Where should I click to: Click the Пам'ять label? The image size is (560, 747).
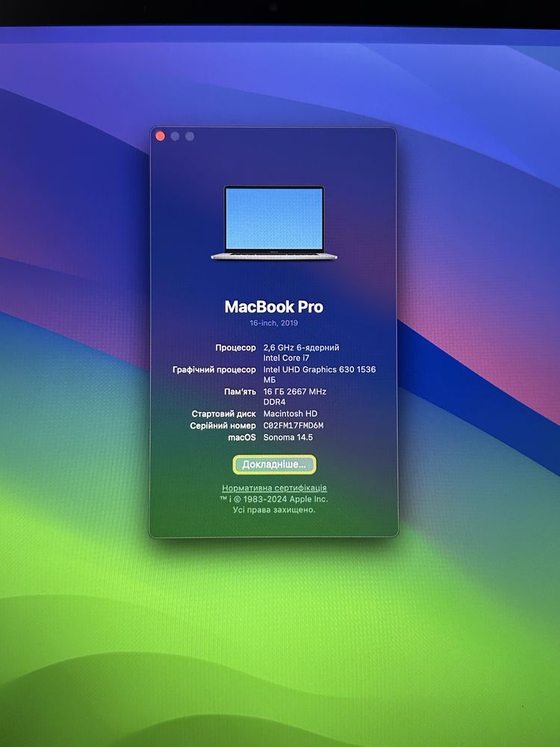click(240, 391)
